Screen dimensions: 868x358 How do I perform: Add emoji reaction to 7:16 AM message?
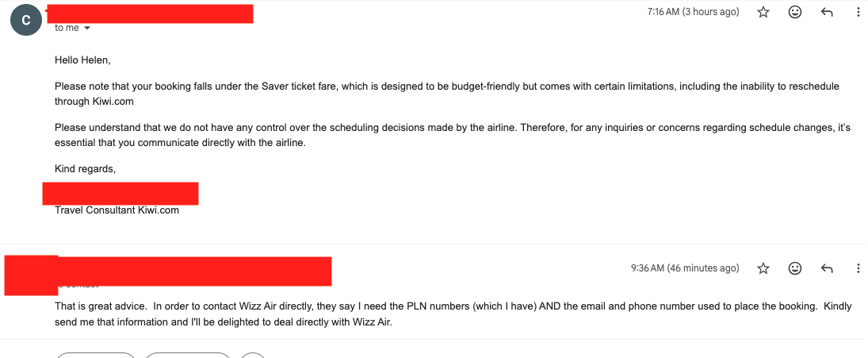[x=795, y=12]
